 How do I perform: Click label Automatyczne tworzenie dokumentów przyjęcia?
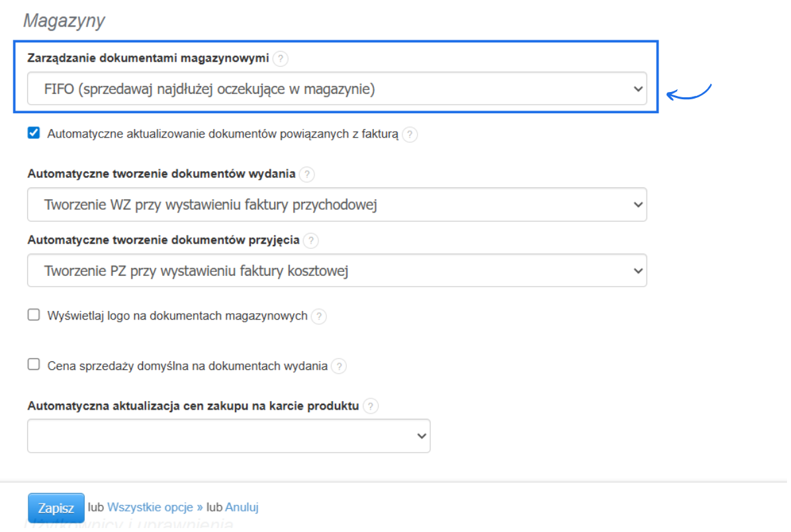pos(163,240)
